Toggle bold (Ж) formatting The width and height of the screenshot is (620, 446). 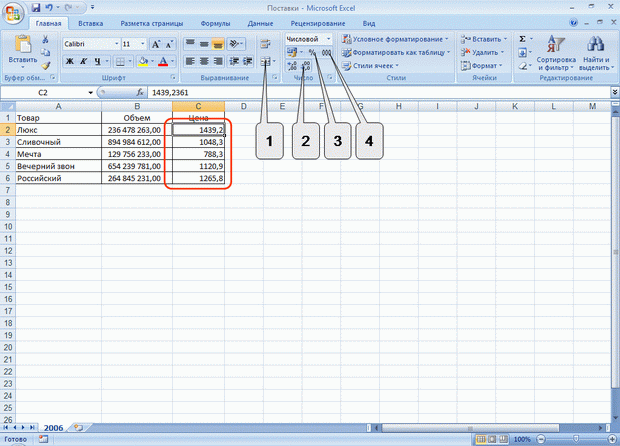(x=70, y=61)
